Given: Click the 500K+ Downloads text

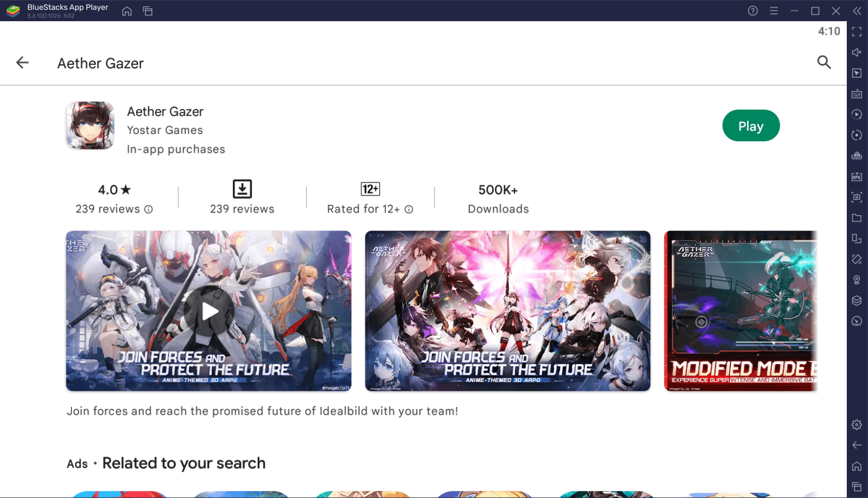Looking at the screenshot, I should point(498,199).
